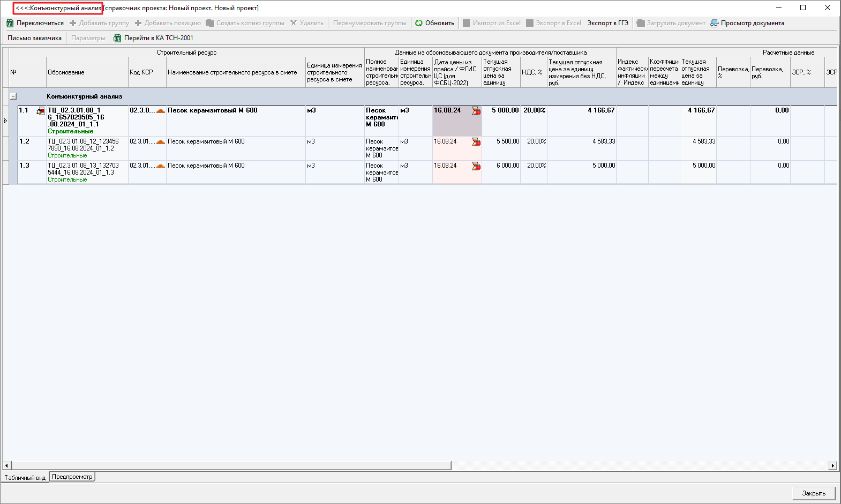The width and height of the screenshot is (841, 504).
Task: Click Перейти в КА ТСН-2001 icon
Action: [118, 38]
